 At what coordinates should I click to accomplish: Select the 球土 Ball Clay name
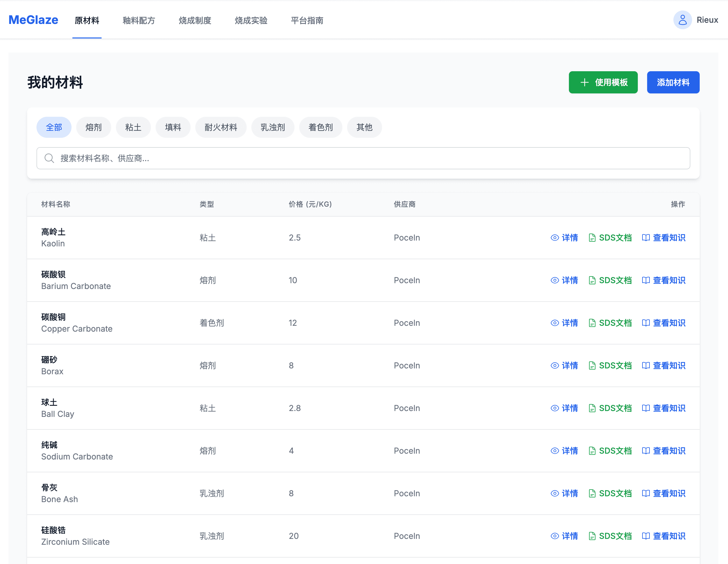point(58,408)
